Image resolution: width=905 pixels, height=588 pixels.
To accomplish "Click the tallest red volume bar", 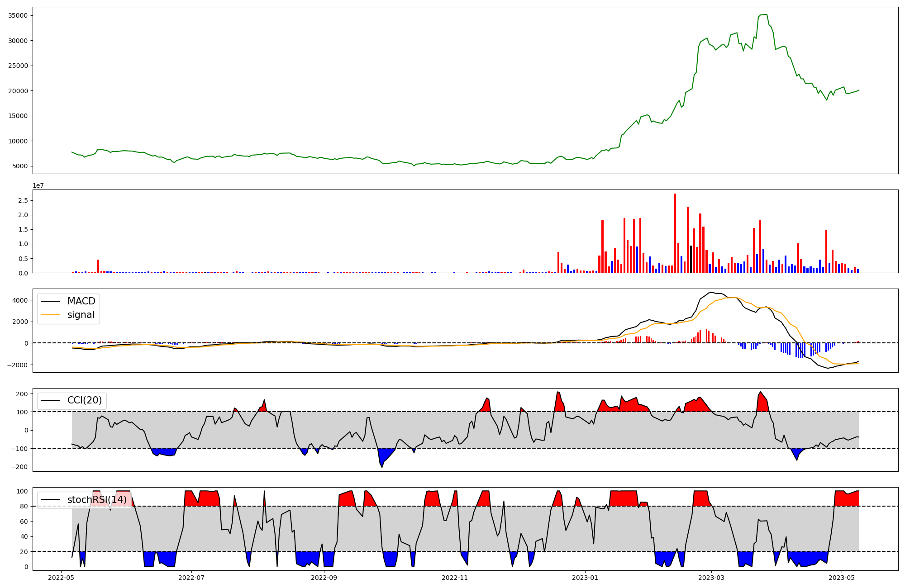I will pyautogui.click(x=675, y=233).
